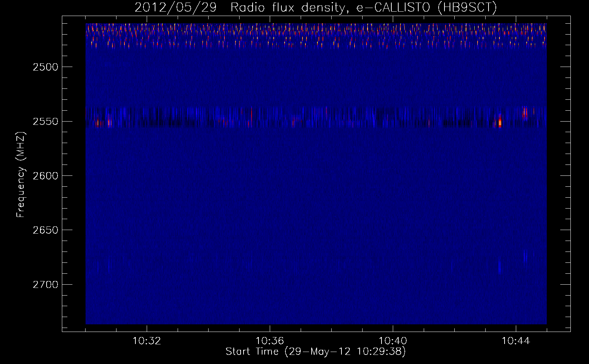Viewport: 589px width, 364px height.
Task: Click the bright red burst near 2550 MHz
Action: [500, 120]
